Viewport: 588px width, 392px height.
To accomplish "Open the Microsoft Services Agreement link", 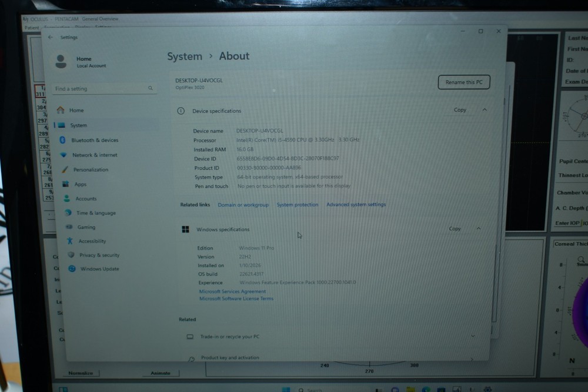I will (x=232, y=291).
